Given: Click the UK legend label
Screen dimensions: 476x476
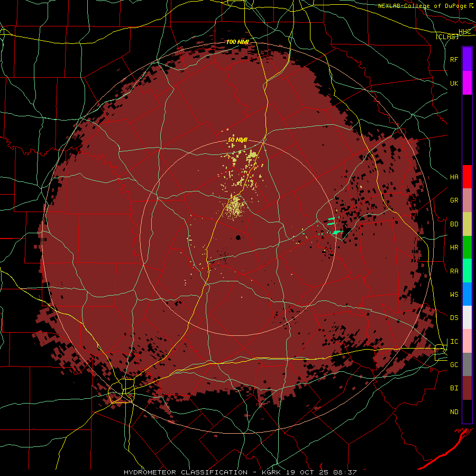Looking at the screenshot, I should (454, 83).
